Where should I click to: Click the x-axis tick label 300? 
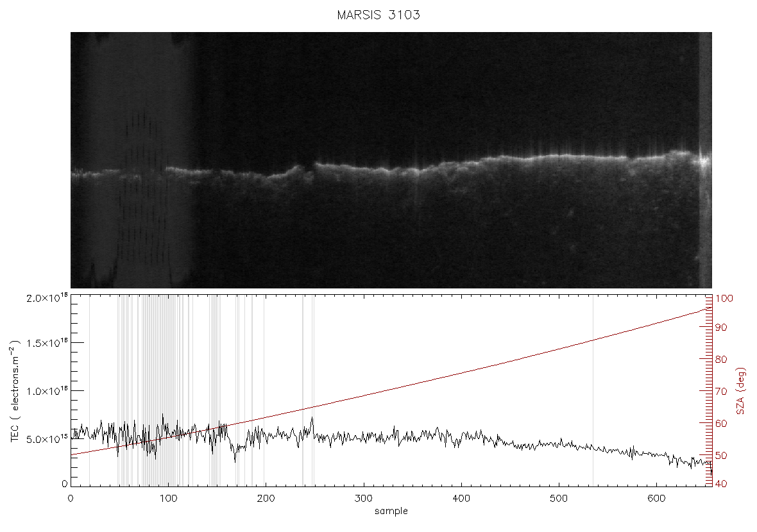[x=363, y=499]
